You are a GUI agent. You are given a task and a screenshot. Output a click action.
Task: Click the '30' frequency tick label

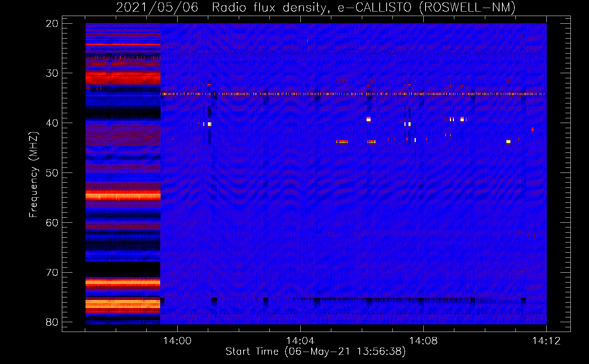(x=52, y=73)
